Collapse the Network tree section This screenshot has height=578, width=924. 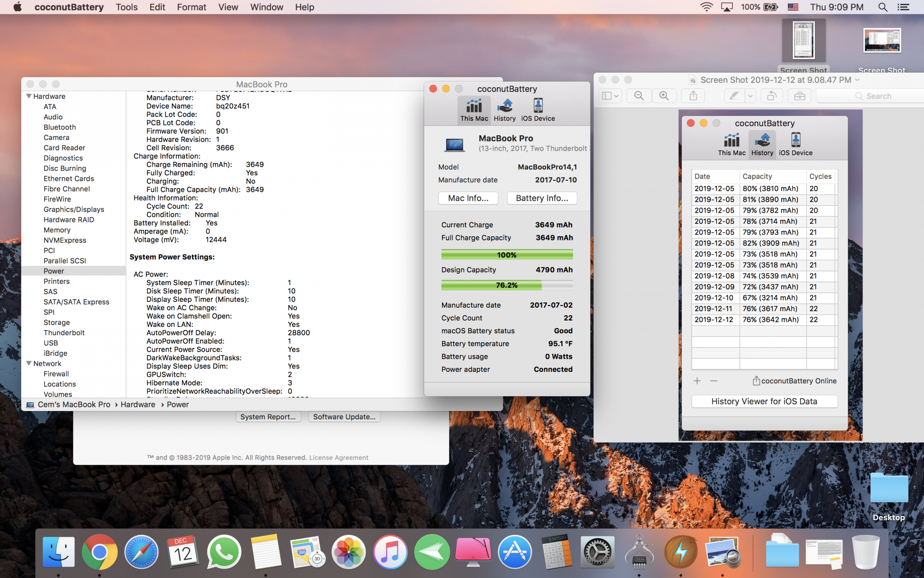pos(29,363)
